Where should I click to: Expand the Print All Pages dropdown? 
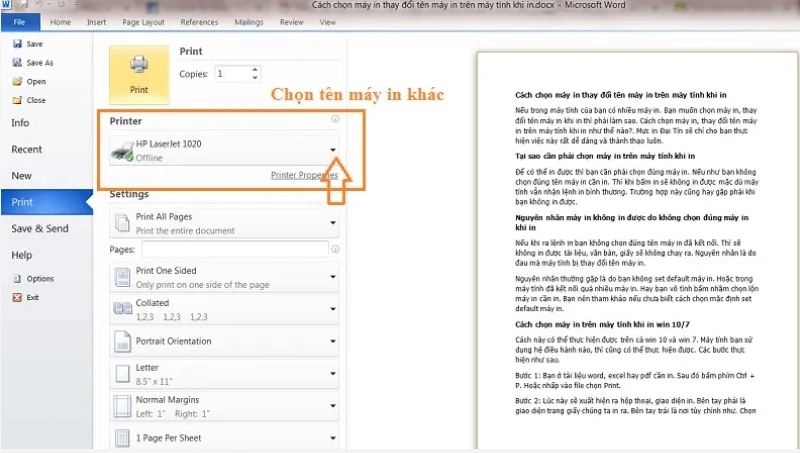click(333, 223)
